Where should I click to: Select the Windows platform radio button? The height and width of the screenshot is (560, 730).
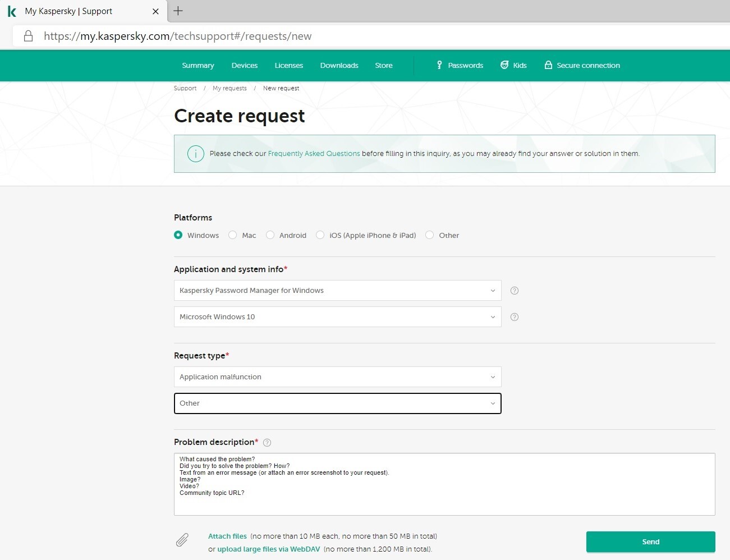178,235
